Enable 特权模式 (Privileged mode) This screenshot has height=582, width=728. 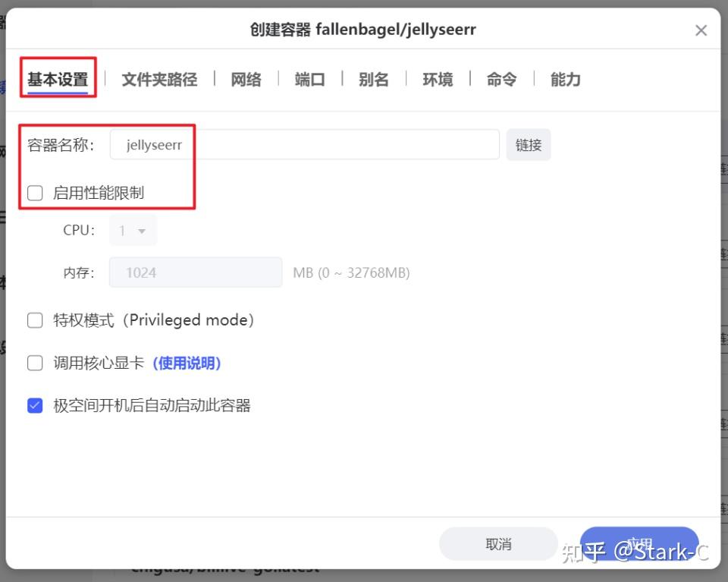coord(35,319)
